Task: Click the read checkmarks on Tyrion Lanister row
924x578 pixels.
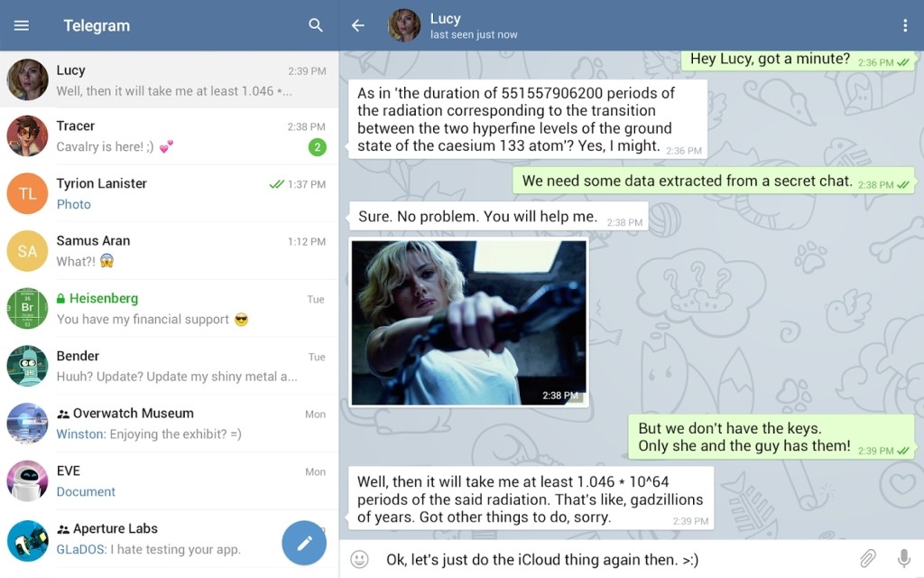Action: pyautogui.click(x=276, y=184)
